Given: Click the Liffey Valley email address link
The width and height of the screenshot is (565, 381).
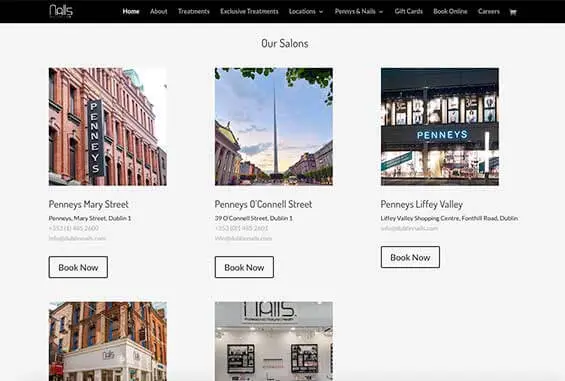Looking at the screenshot, I should 409,228.
